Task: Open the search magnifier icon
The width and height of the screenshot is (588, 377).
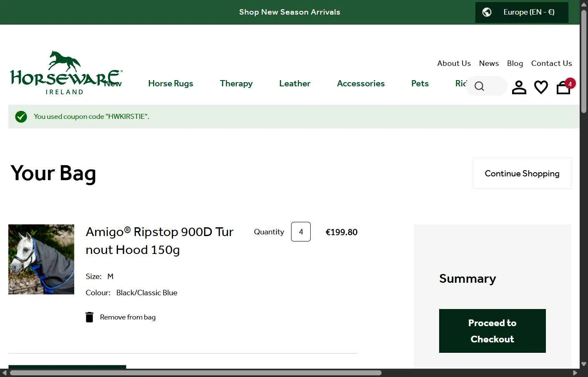Action: point(480,86)
